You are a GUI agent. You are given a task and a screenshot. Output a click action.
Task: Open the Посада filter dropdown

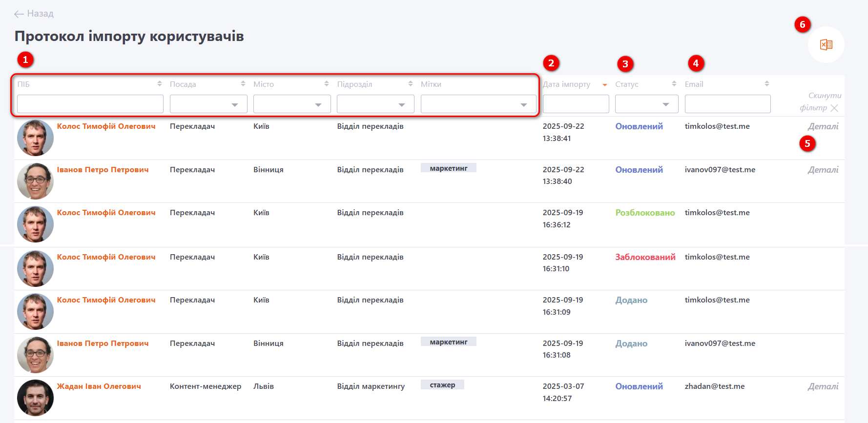tap(208, 104)
